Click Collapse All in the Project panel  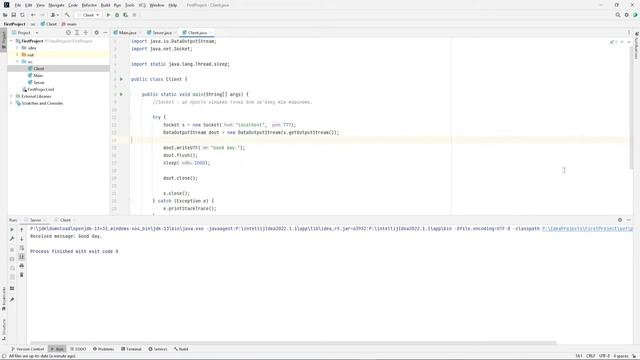[x=86, y=33]
